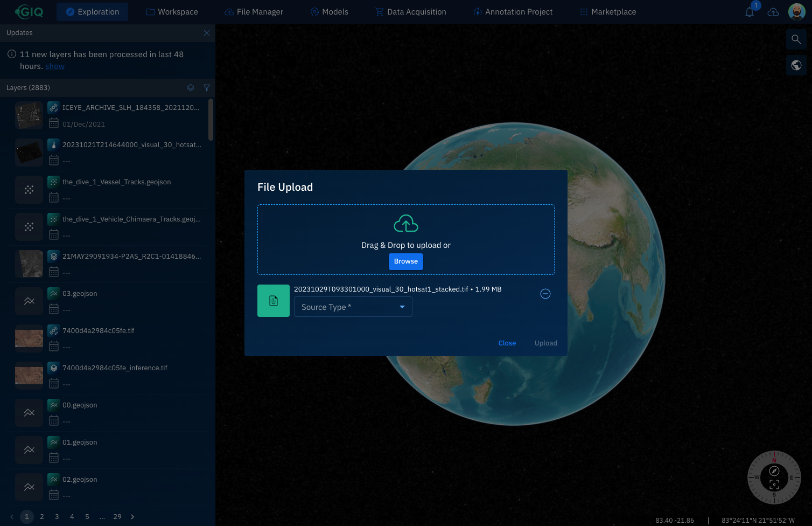Image resolution: width=812 pixels, height=526 pixels.
Task: Click the GIQ logo
Action: point(29,11)
